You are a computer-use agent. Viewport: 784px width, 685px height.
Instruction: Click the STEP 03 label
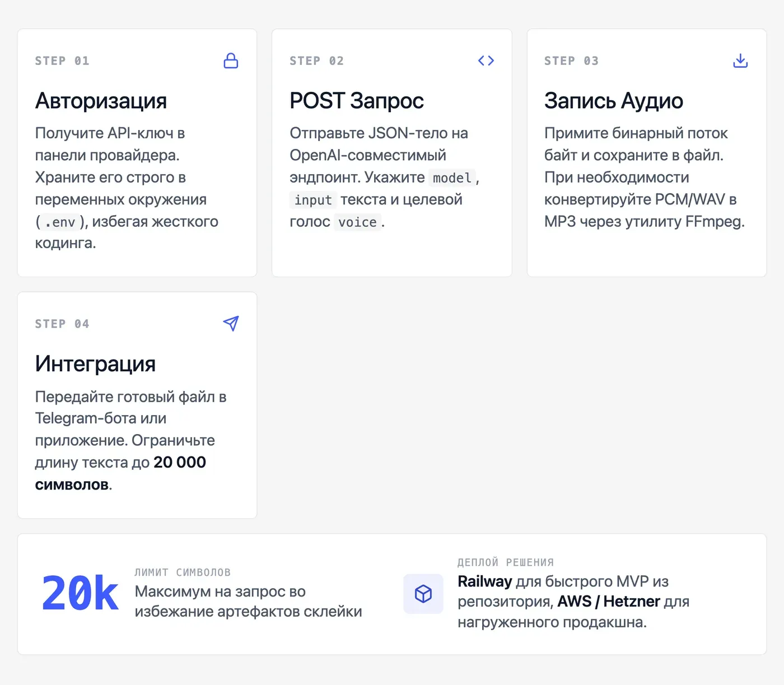[x=572, y=60]
